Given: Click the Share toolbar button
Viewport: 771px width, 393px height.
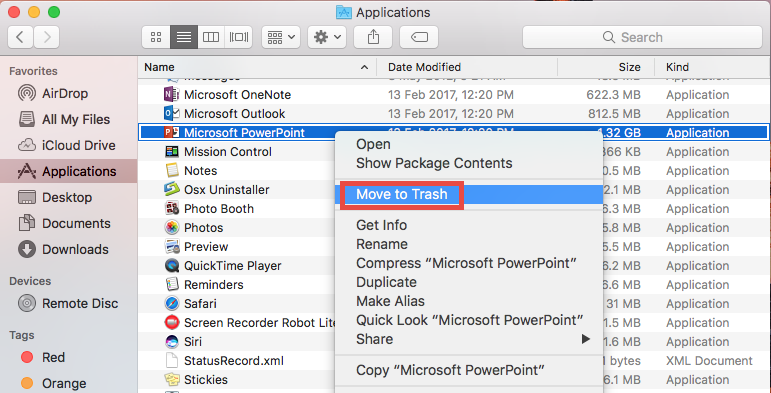Looking at the screenshot, I should coord(373,37).
